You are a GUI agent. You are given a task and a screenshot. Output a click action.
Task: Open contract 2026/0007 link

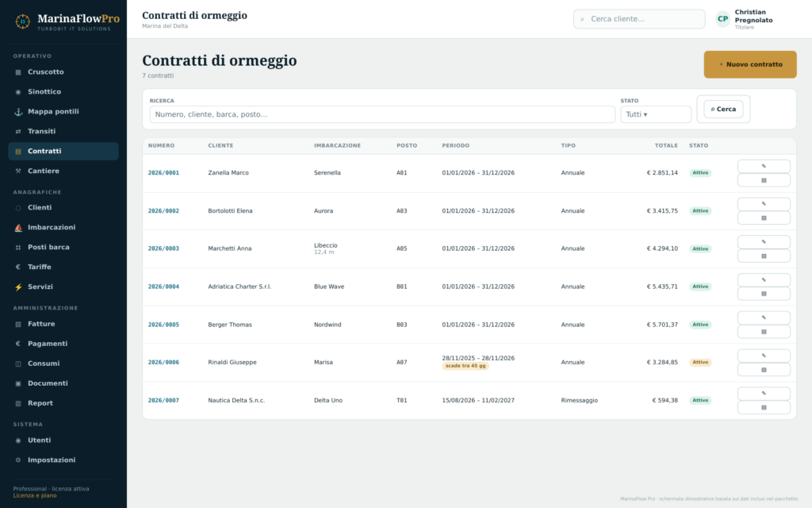[x=163, y=400]
